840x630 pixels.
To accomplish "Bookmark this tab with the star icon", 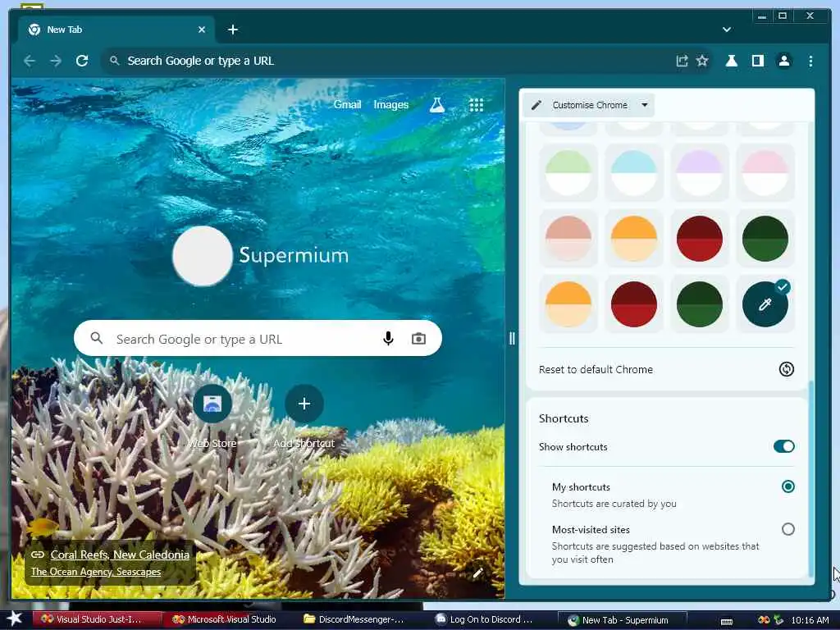I will click(x=702, y=61).
